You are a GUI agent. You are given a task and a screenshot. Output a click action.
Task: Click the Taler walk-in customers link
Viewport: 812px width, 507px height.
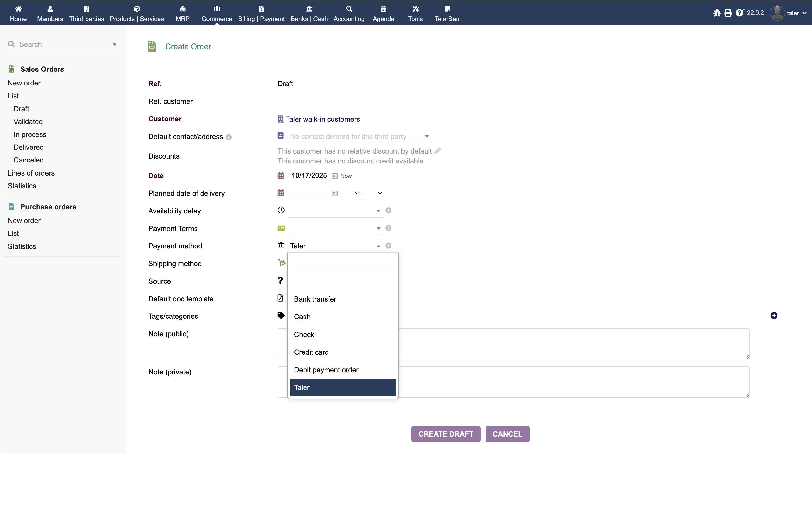[322, 119]
